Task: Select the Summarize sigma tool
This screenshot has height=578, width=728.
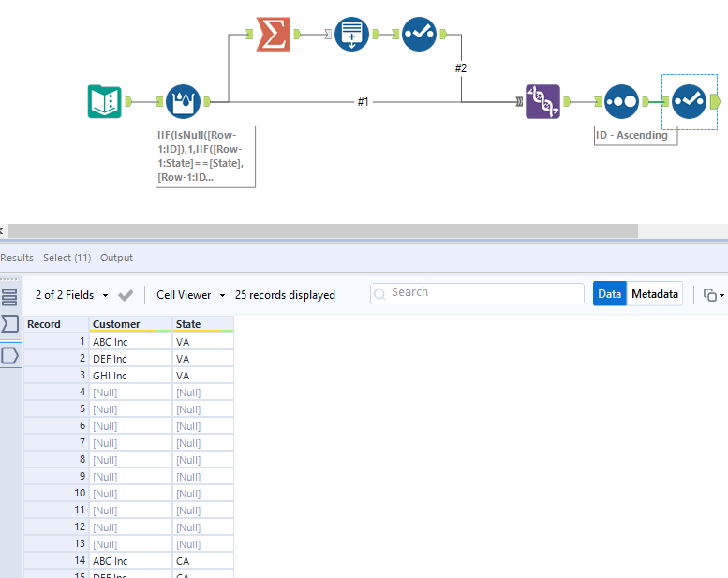Action: [274, 34]
